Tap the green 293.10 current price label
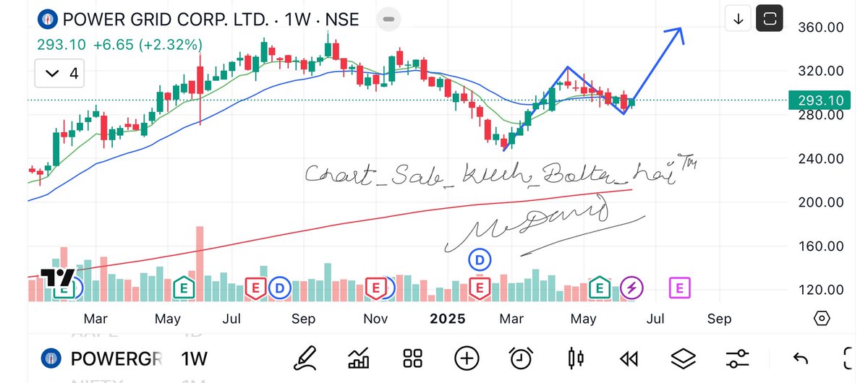Screen dimensions: 868x383 coord(820,100)
